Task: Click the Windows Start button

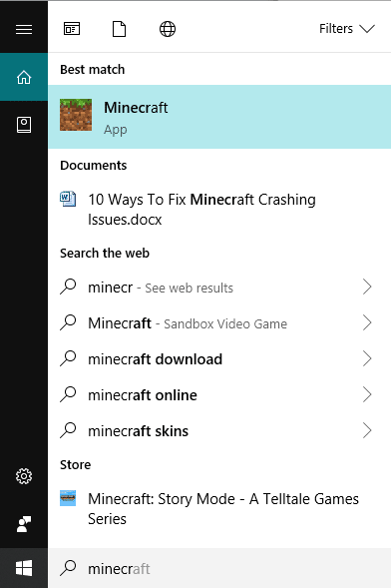Action: tap(24, 568)
